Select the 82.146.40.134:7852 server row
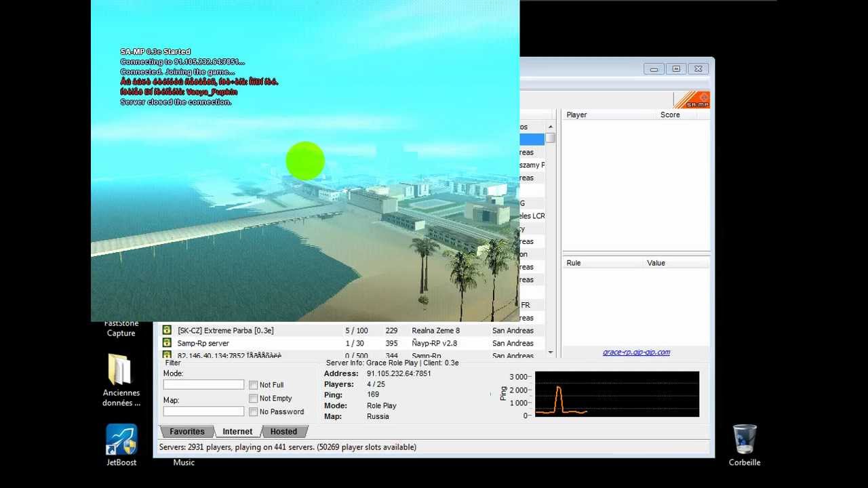868x488 pixels. [x=353, y=355]
